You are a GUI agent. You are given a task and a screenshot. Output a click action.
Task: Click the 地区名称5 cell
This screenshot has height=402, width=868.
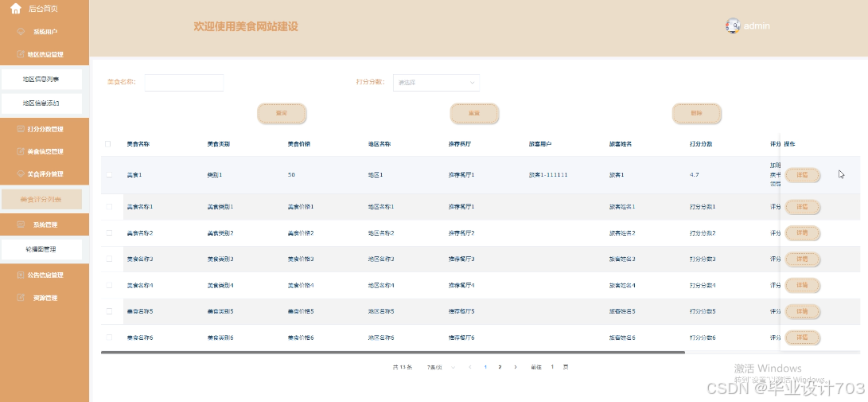tap(381, 311)
